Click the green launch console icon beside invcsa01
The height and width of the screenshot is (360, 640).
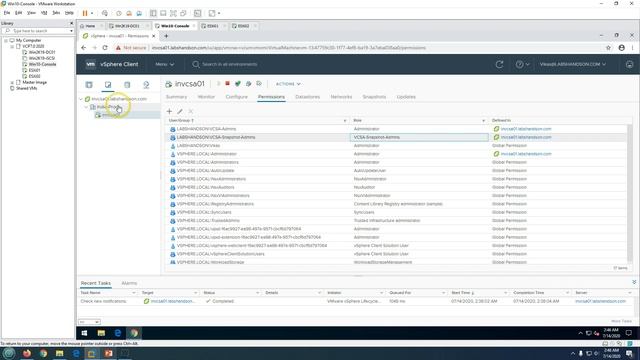pyautogui.click(x=238, y=84)
